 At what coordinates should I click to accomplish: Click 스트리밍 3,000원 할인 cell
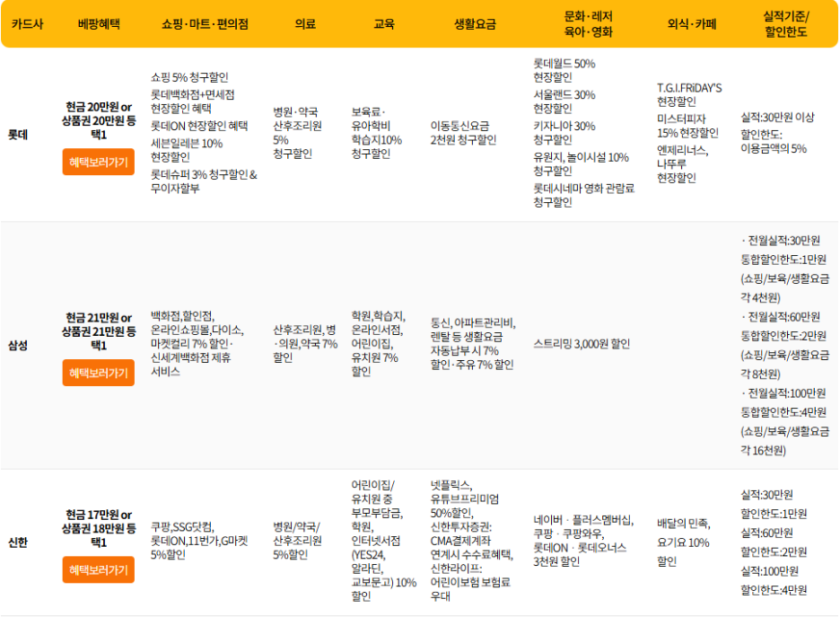tap(582, 344)
